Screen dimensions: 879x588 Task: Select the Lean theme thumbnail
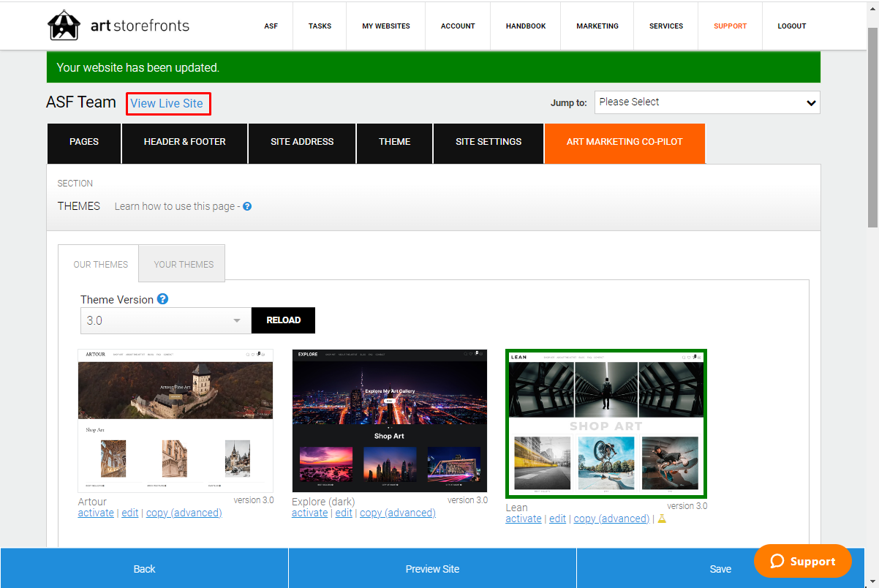[606, 423]
